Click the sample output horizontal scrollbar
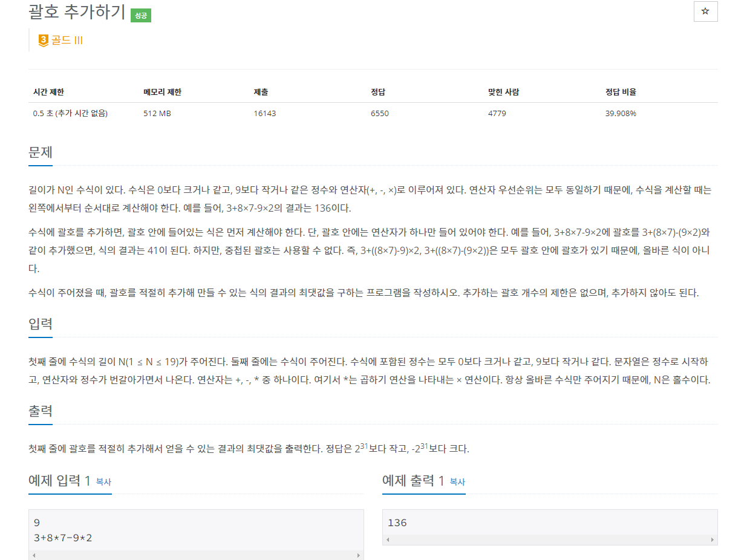This screenshot has width=744, height=560. pyautogui.click(x=550, y=539)
